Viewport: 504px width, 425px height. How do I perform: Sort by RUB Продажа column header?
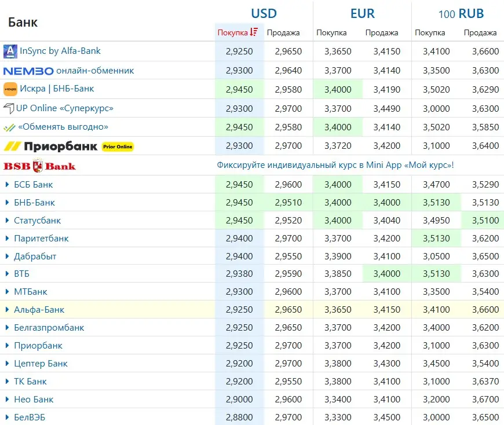(480, 32)
